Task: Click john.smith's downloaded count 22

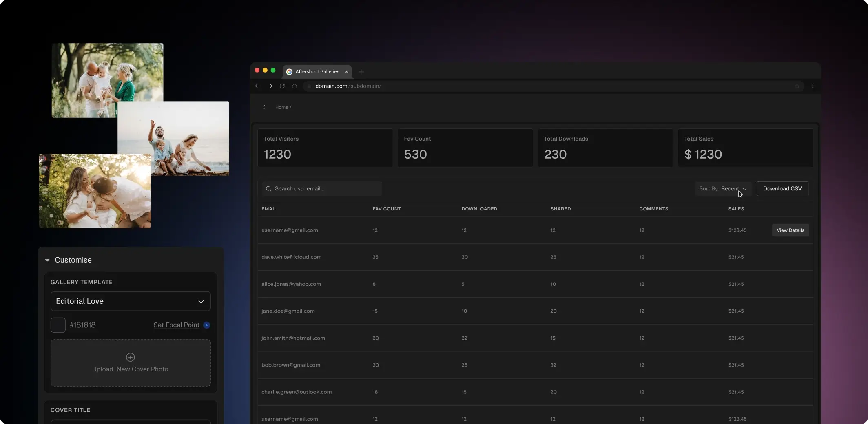Action: coord(464,338)
